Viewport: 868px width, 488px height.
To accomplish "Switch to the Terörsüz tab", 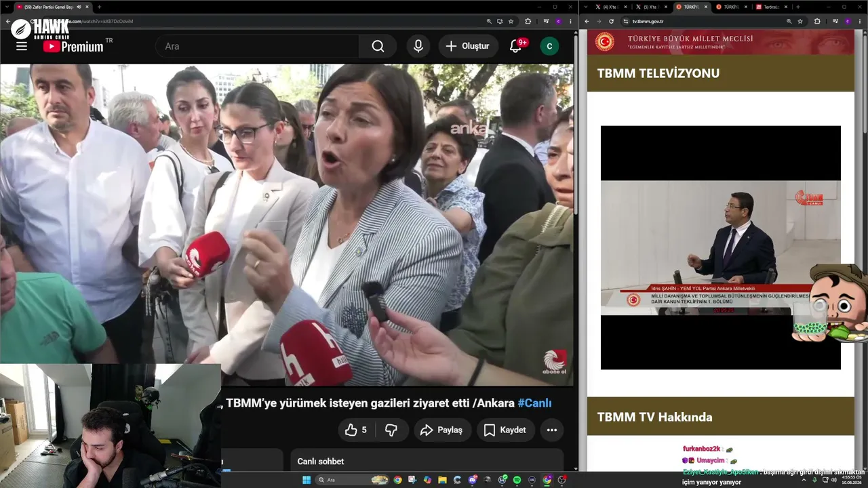I will pos(772,7).
